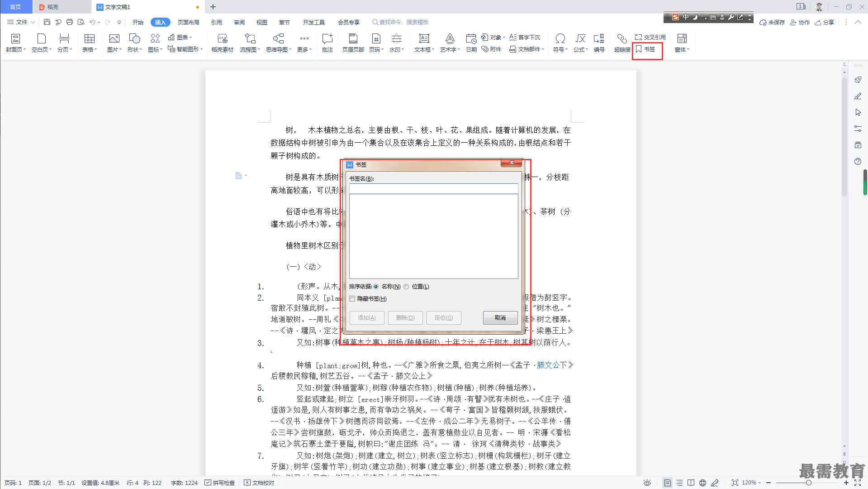
Task: Insert a flowchart (流程图)
Action: pyautogui.click(x=250, y=43)
